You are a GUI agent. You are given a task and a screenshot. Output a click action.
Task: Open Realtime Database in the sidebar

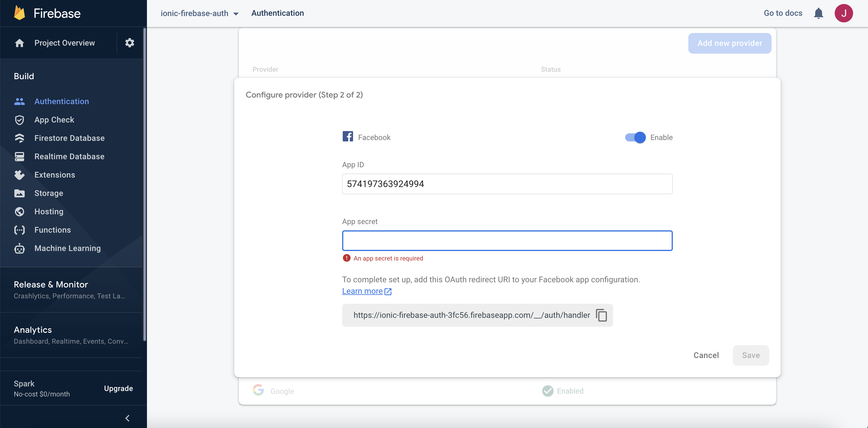(x=69, y=157)
